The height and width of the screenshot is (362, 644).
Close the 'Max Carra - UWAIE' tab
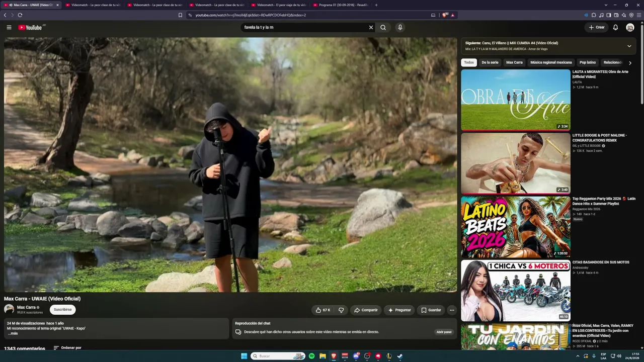(57, 5)
